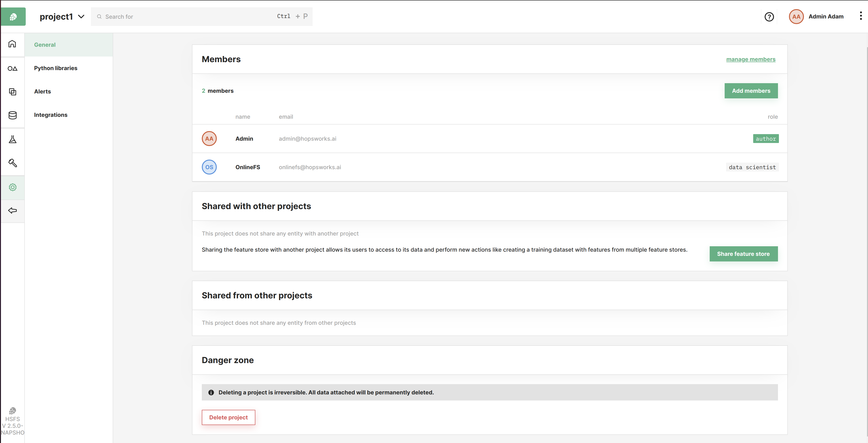Click the Hopsworks logo icon

tap(13, 17)
